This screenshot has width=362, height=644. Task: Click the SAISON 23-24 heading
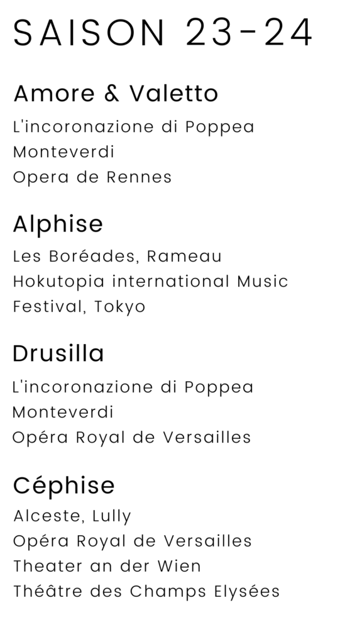coord(163,33)
